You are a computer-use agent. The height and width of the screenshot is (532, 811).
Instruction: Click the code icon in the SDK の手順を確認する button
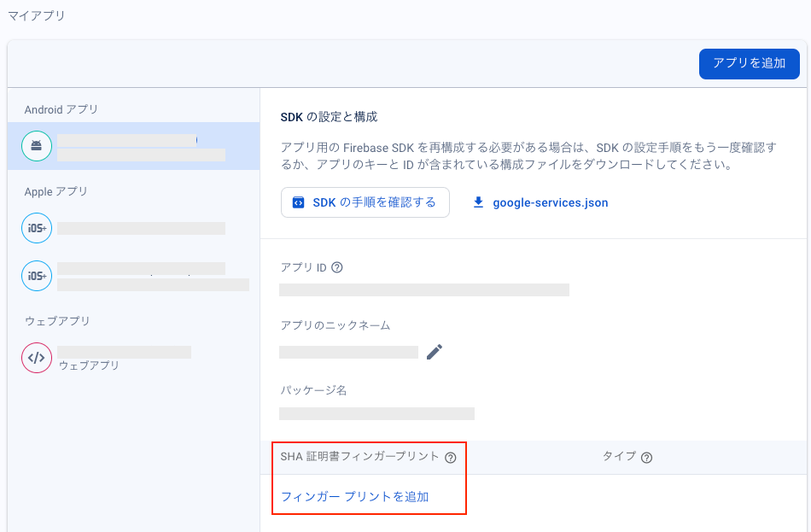pyautogui.click(x=299, y=202)
